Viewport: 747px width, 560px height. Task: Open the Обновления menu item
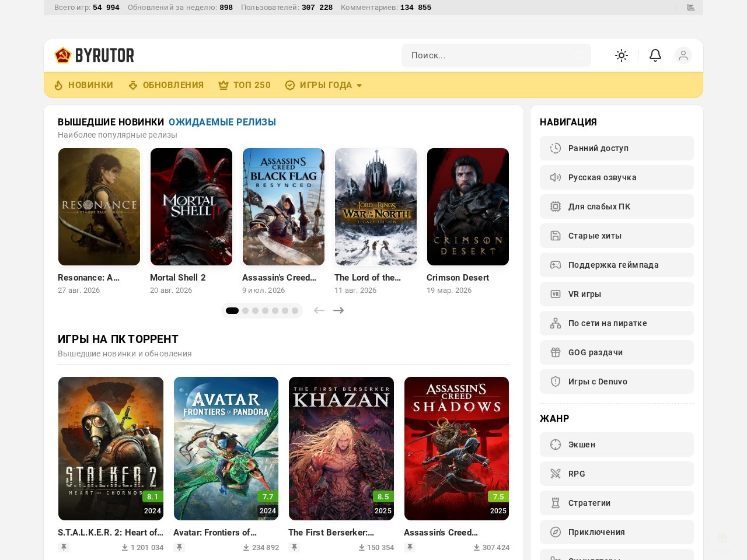click(166, 85)
